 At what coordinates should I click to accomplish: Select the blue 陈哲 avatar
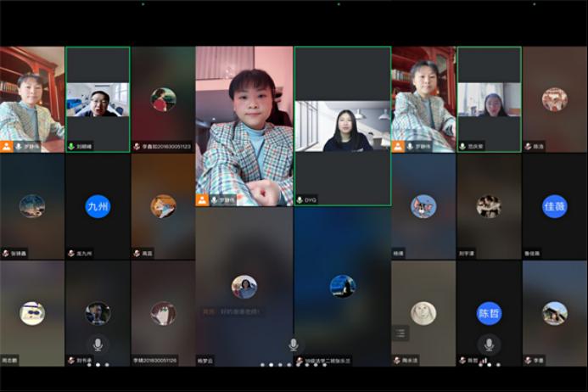tap(489, 313)
